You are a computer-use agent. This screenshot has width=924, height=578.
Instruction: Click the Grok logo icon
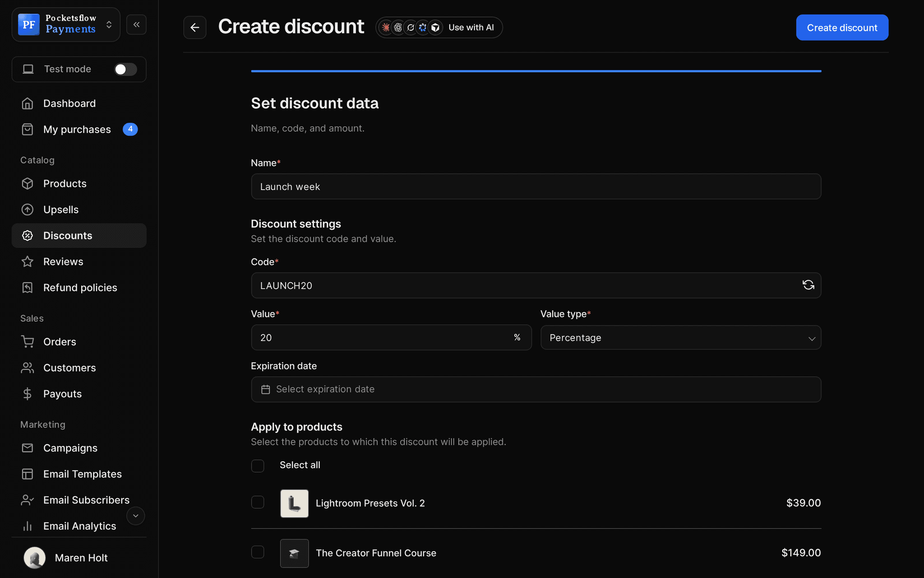pos(411,28)
